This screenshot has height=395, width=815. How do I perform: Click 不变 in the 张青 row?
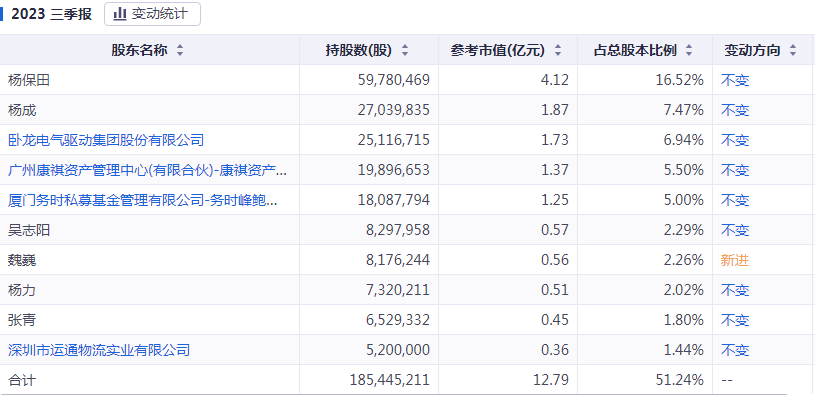pos(735,320)
